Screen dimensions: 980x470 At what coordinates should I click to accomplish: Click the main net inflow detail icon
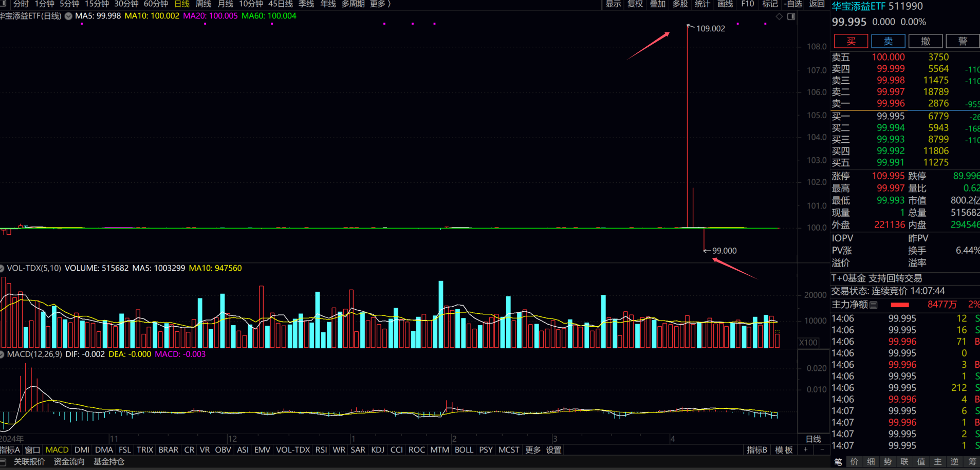(x=873, y=305)
